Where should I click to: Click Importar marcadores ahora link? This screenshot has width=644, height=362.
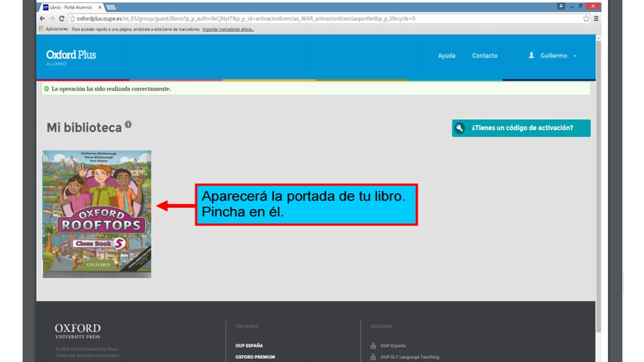point(228,29)
